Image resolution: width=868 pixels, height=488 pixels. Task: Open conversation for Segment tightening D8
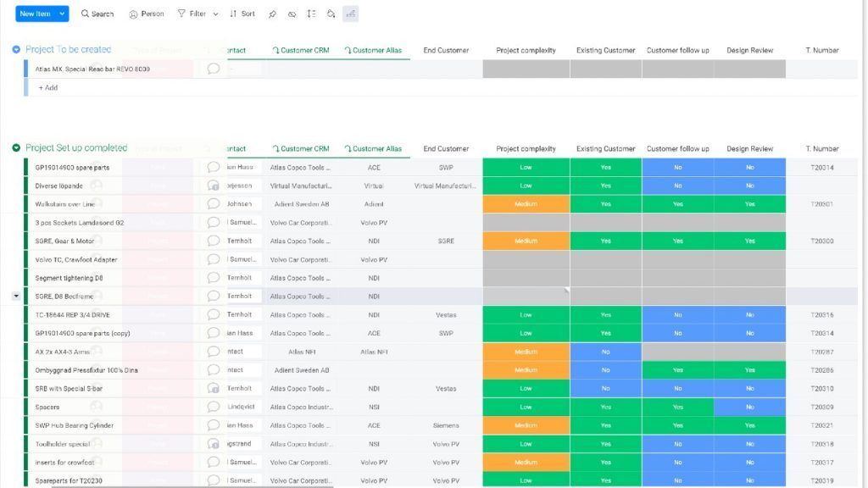[213, 278]
